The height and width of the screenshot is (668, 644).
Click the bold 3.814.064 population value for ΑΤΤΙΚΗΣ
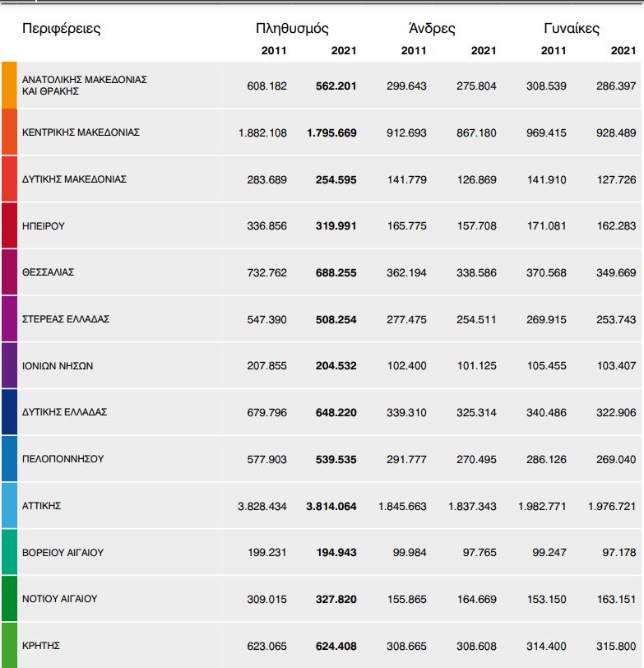[331, 507]
